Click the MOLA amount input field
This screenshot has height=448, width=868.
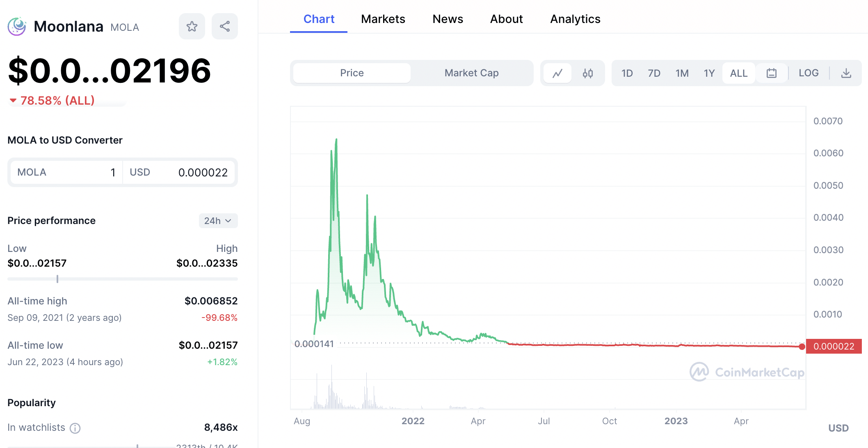(x=66, y=172)
